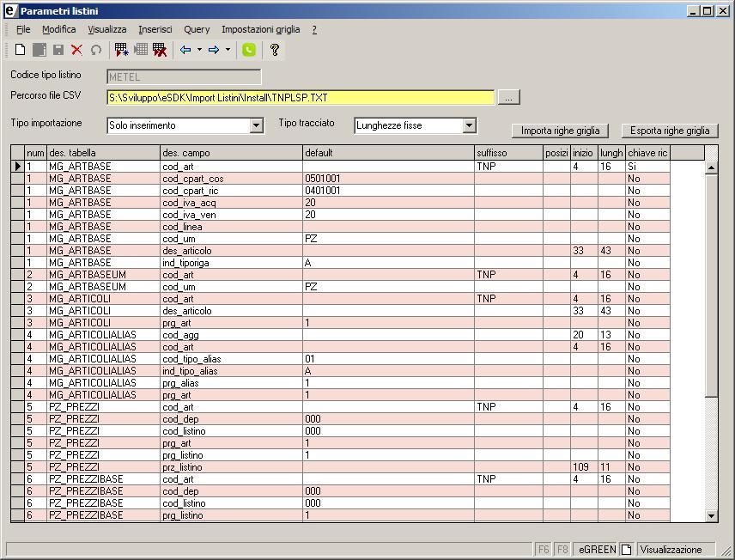
Task: Click the F6 status bar button
Action: [544, 549]
